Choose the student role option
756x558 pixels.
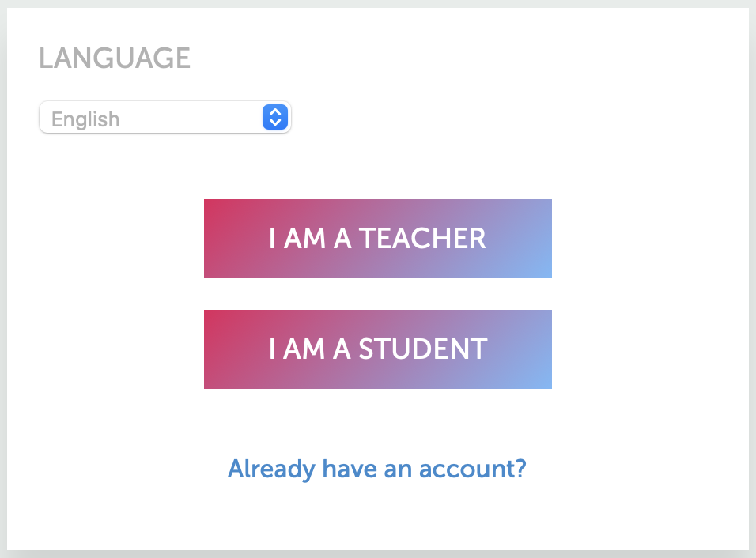click(x=377, y=349)
